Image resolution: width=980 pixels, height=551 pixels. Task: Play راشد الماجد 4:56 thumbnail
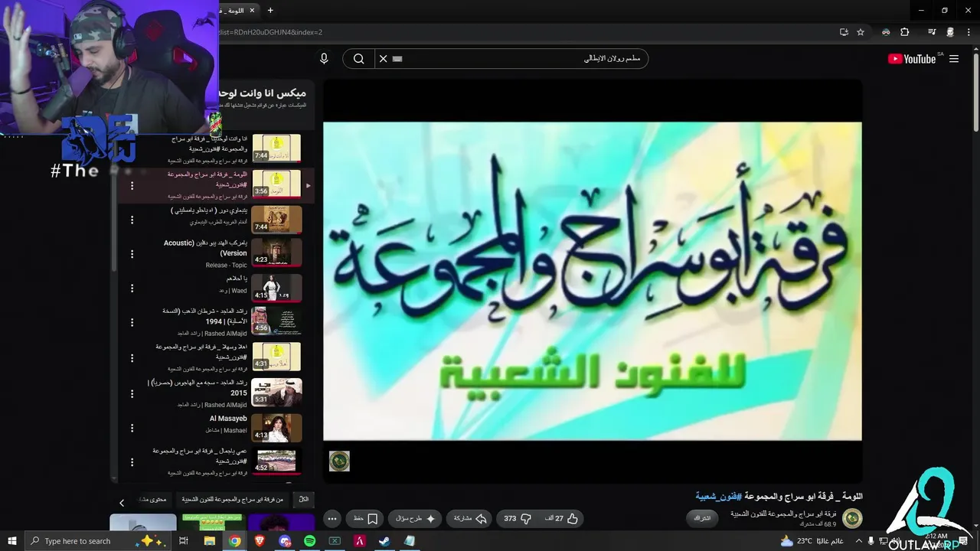[276, 321]
